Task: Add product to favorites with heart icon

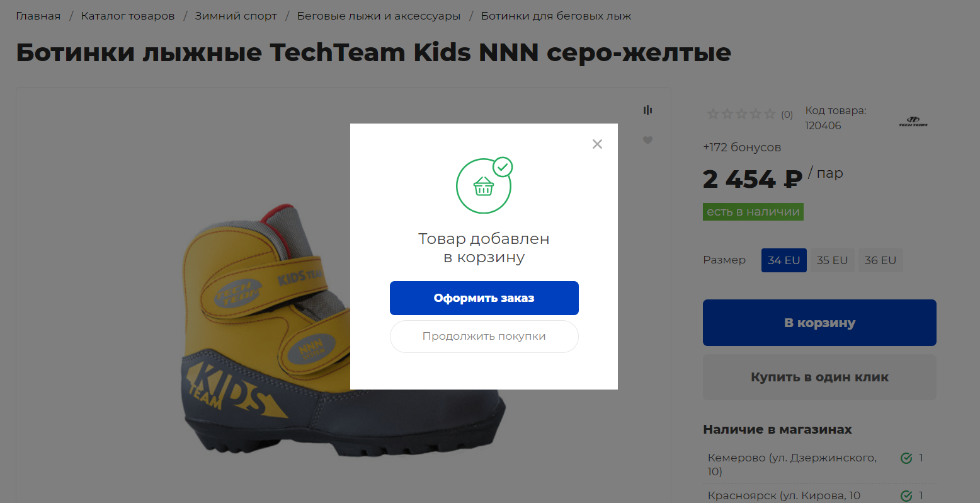Action: pos(647,140)
